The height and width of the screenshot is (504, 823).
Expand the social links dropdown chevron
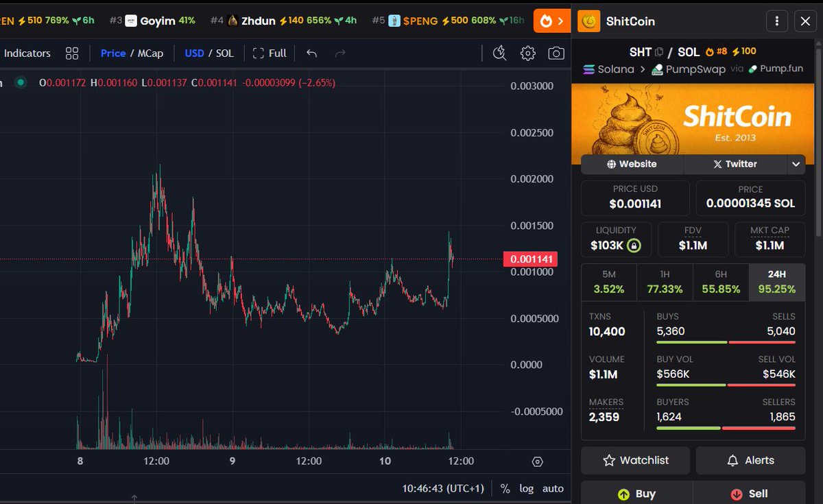point(796,164)
